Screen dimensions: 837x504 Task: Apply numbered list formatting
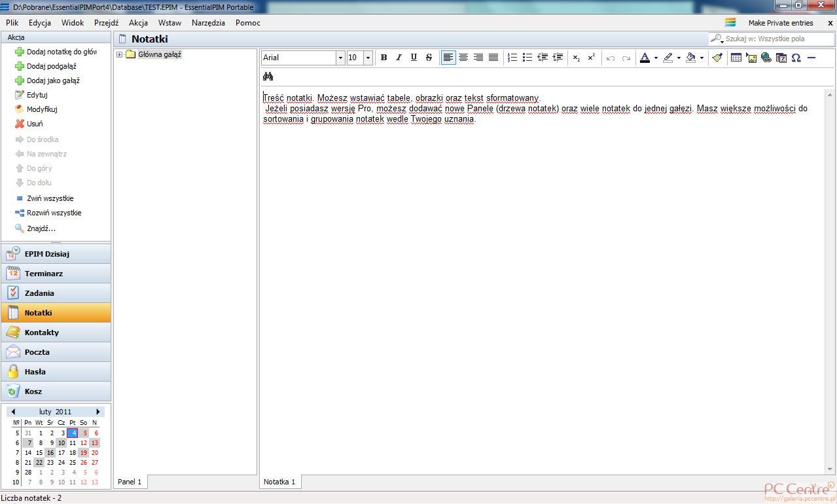click(512, 58)
